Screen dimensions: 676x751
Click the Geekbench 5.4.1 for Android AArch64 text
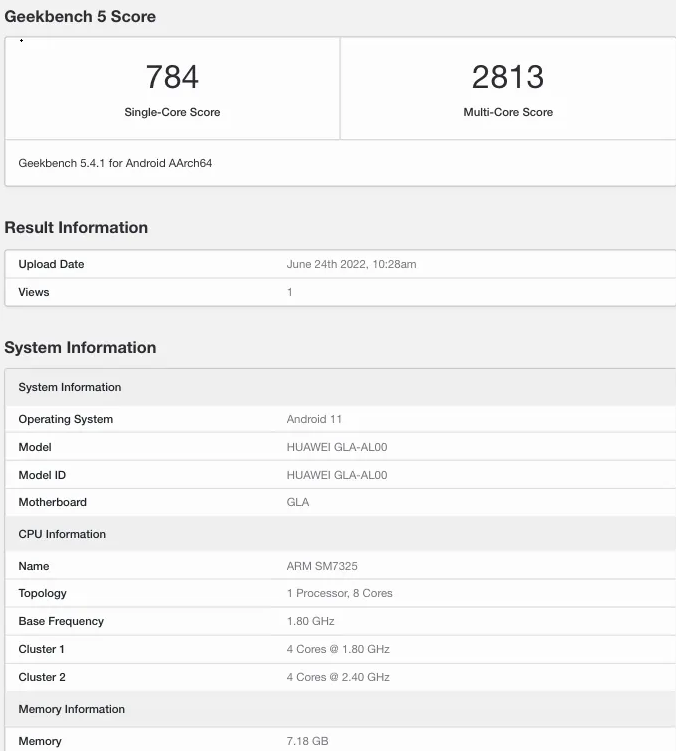coord(115,163)
